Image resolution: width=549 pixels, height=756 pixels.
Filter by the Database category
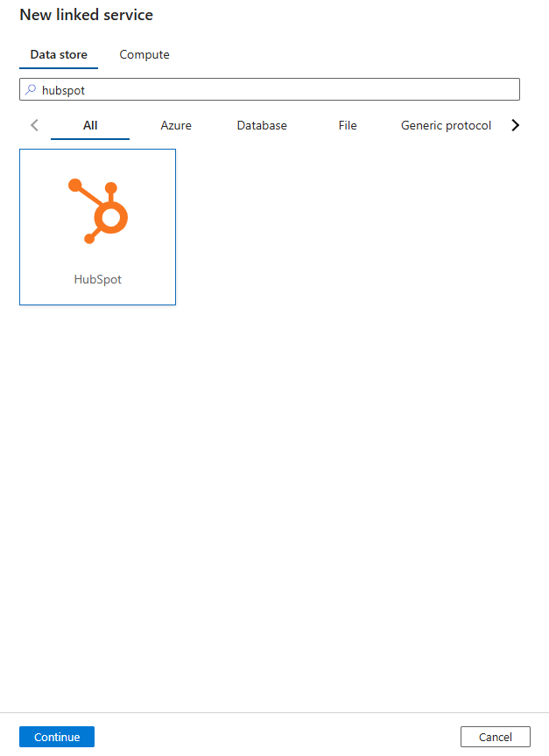pos(262,125)
